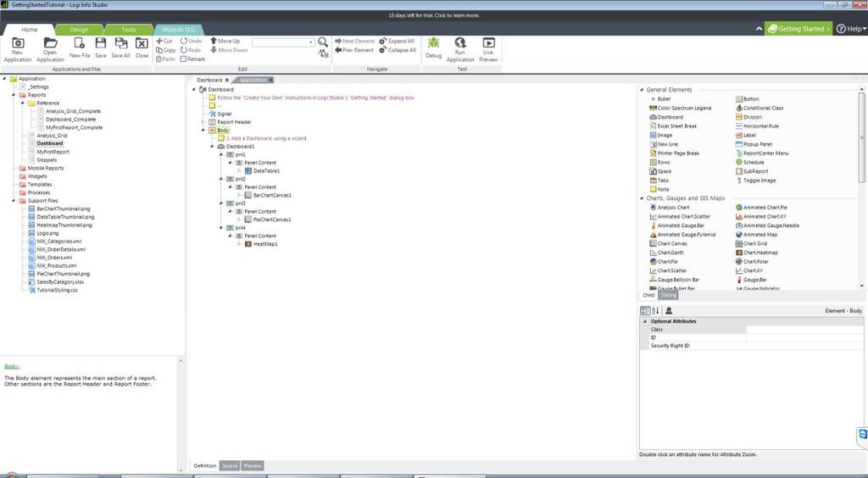Collapse the Support Files folder
The image size is (868, 478).
click(x=14, y=200)
